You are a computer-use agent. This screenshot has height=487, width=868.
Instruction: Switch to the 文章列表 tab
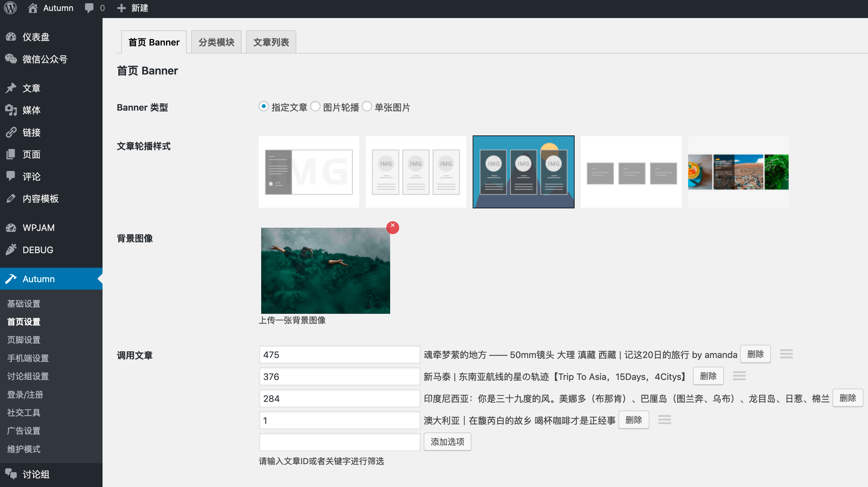point(271,42)
